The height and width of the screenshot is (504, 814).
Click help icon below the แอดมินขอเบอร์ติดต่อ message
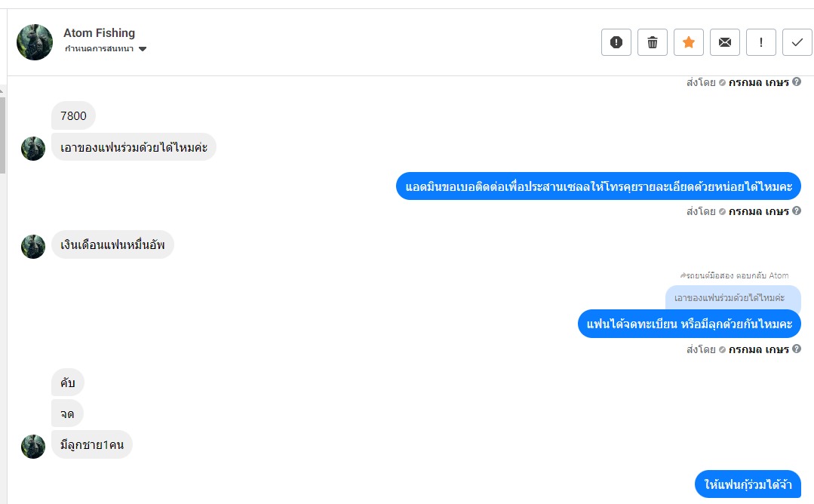pos(797,211)
